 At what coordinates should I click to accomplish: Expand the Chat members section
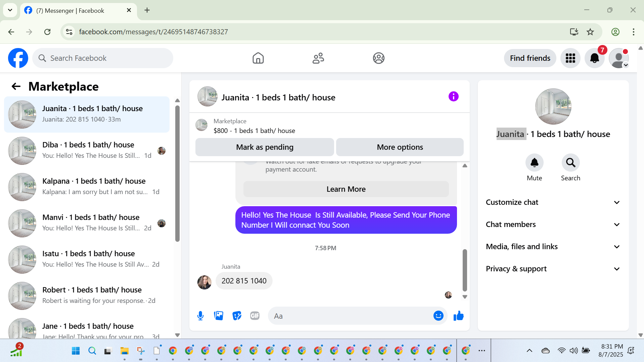553,225
